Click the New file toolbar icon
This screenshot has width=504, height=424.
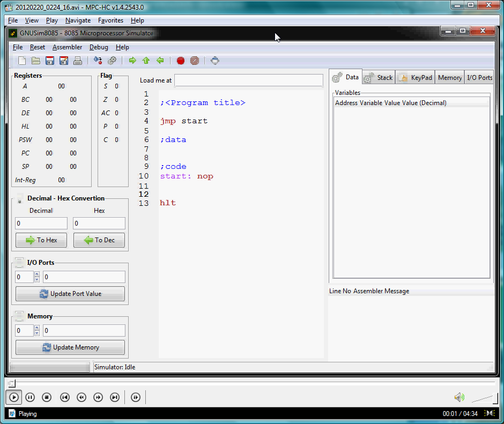pos(22,61)
